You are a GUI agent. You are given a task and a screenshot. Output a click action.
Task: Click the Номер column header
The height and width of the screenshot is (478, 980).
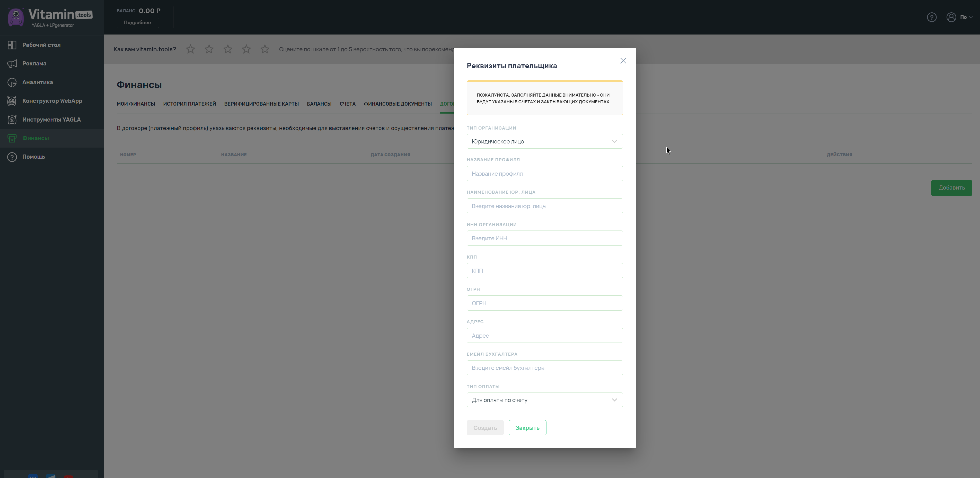[x=128, y=155]
